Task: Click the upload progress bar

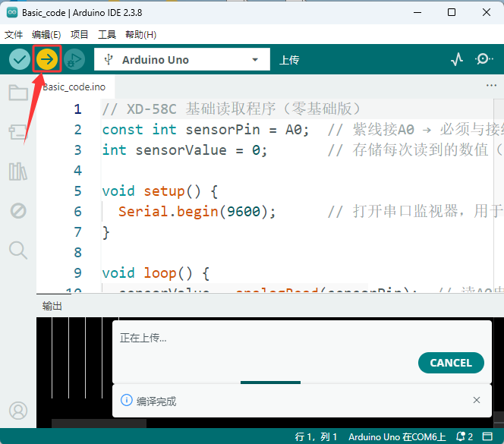Action: [270, 383]
